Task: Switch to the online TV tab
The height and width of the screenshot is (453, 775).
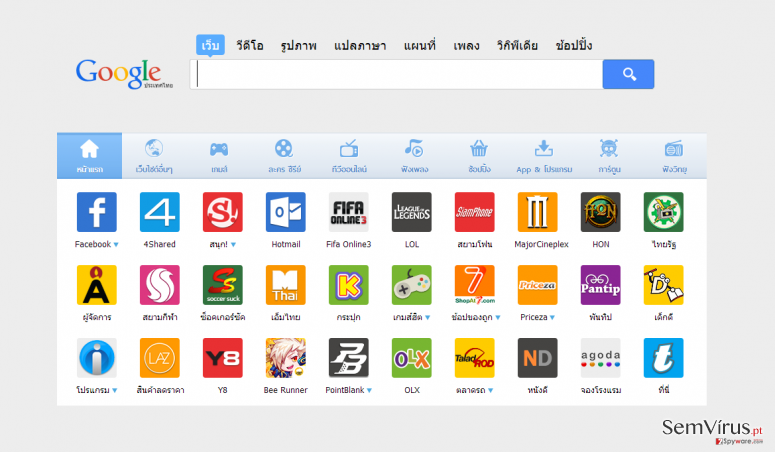Action: (x=349, y=156)
